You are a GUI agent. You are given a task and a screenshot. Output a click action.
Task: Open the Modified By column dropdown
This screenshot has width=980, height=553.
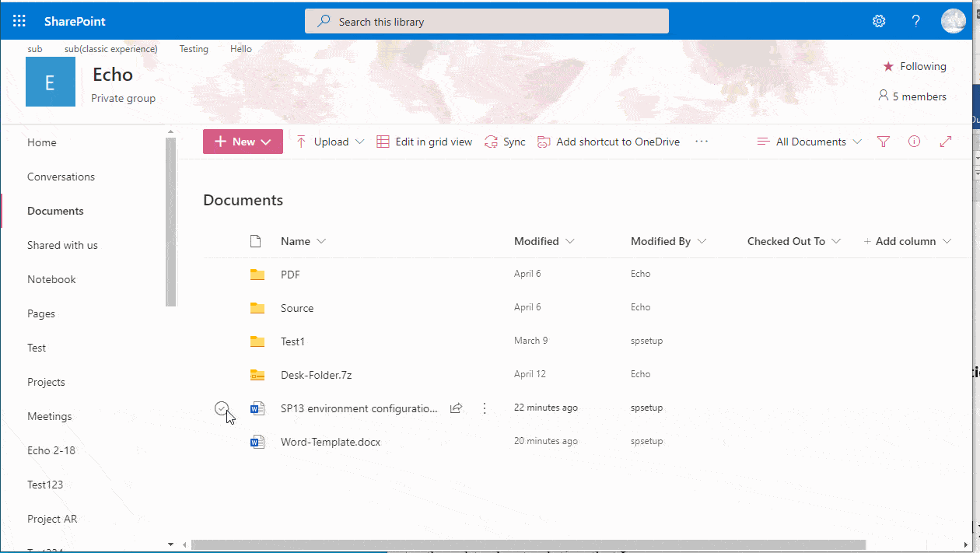click(668, 241)
